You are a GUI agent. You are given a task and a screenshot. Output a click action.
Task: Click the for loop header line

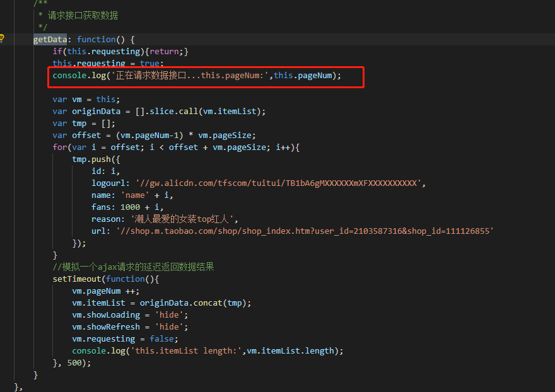(176, 147)
